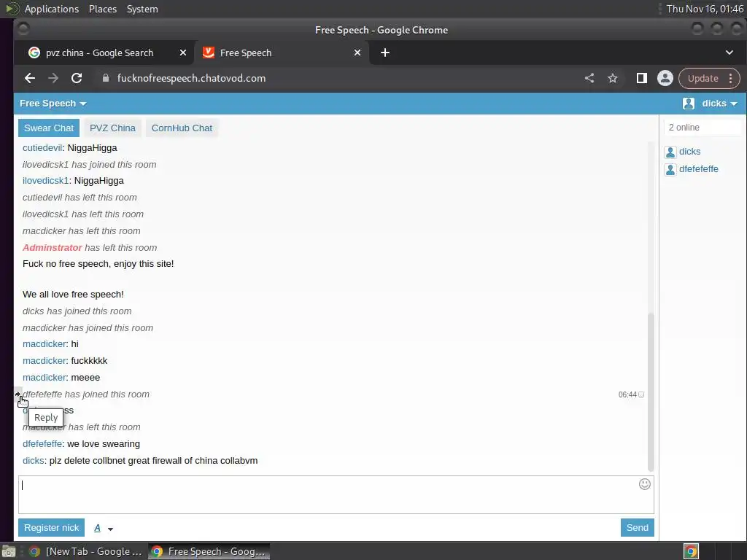The width and height of the screenshot is (747, 560).
Task: Expand the text format dropdown arrow
Action: click(x=111, y=529)
